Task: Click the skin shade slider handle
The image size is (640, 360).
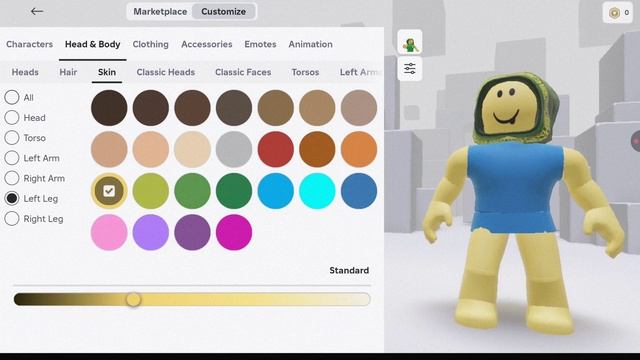Action: click(x=133, y=299)
